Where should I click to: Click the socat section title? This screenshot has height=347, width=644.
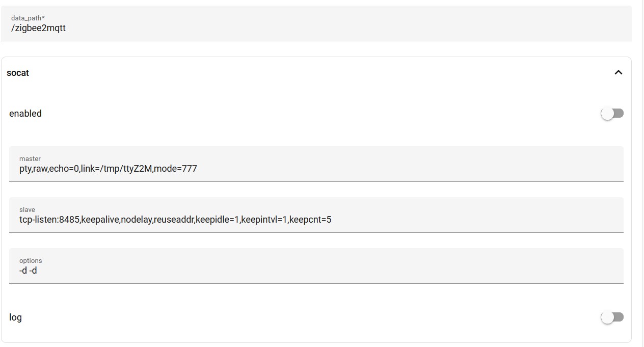click(18, 73)
